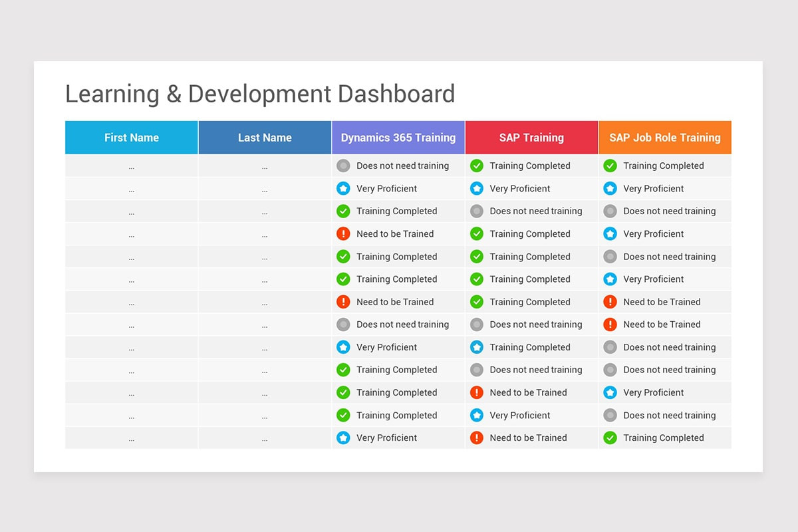
Task: Select green checkmark icon in first row's SAP Training column
Action: [x=477, y=166]
